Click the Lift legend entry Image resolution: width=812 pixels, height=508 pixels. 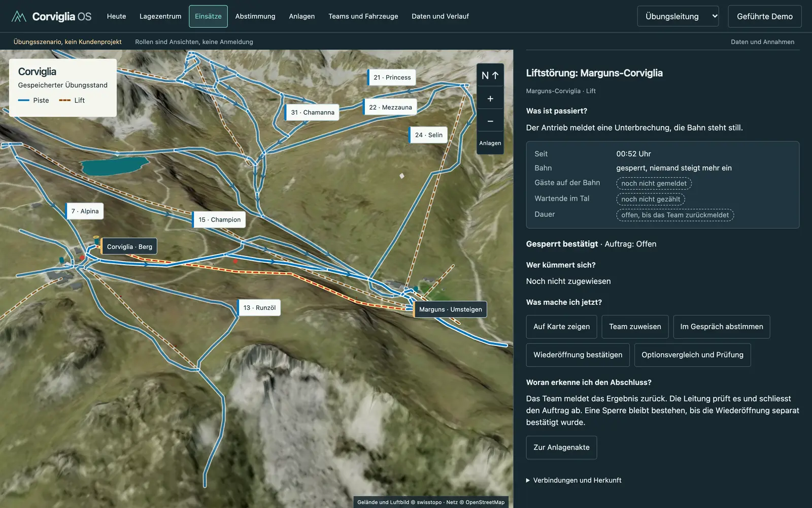coord(72,100)
